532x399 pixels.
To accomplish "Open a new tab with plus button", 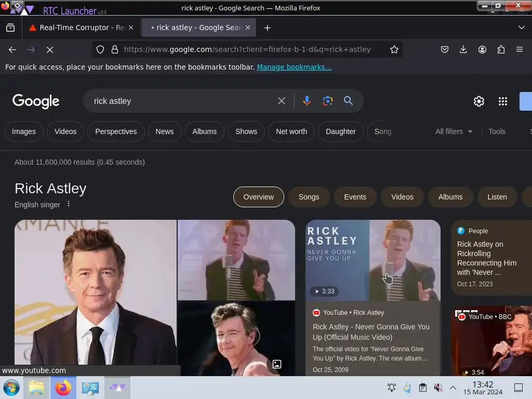I will pos(268,28).
